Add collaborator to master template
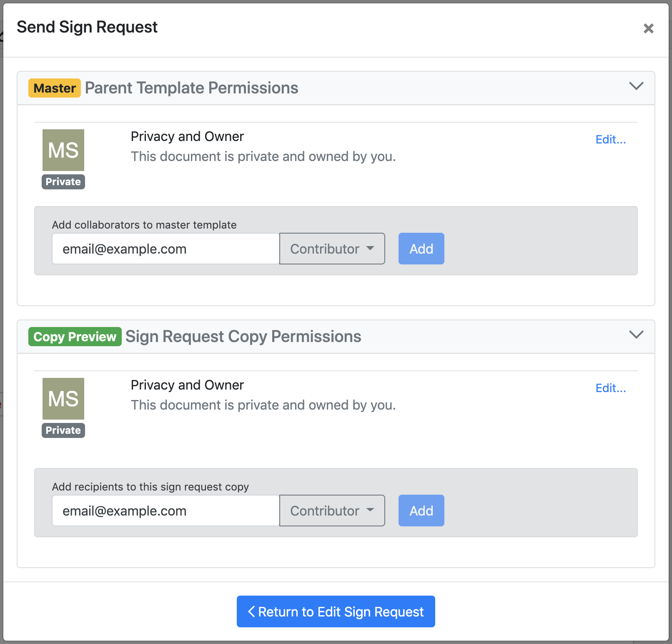Viewport: 672px width, 644px height. (x=421, y=249)
